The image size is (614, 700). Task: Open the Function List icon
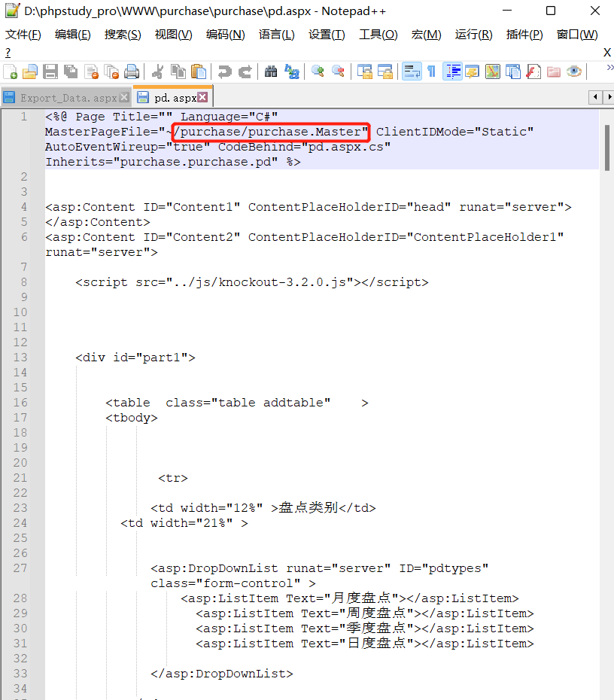pyautogui.click(x=533, y=72)
